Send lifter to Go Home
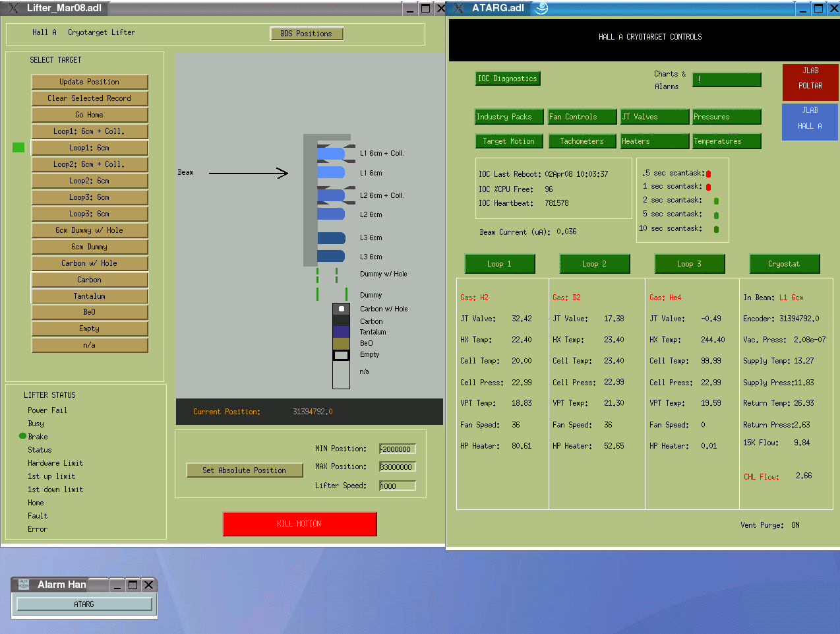840x634 pixels. pyautogui.click(x=90, y=115)
